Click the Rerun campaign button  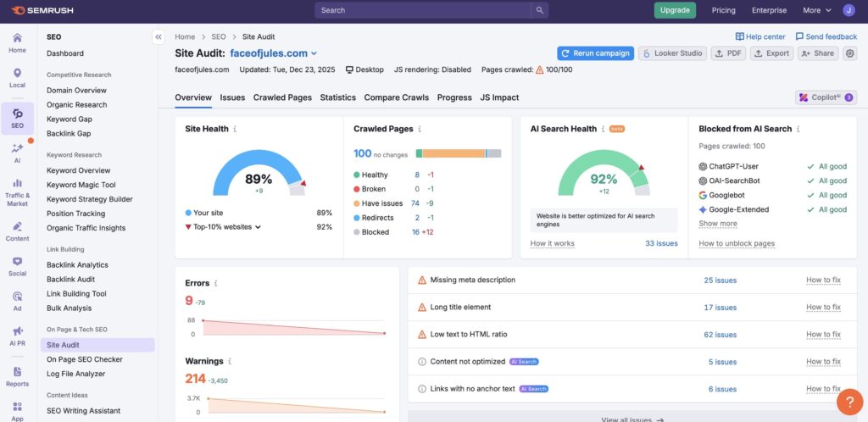point(594,53)
